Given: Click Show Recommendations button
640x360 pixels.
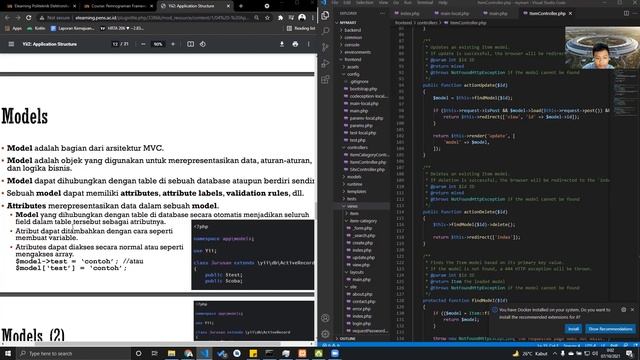Looking at the screenshot, I should click(610, 329).
